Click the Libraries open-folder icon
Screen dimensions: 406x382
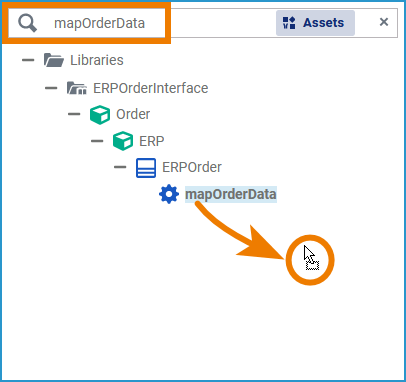pyautogui.click(x=54, y=60)
